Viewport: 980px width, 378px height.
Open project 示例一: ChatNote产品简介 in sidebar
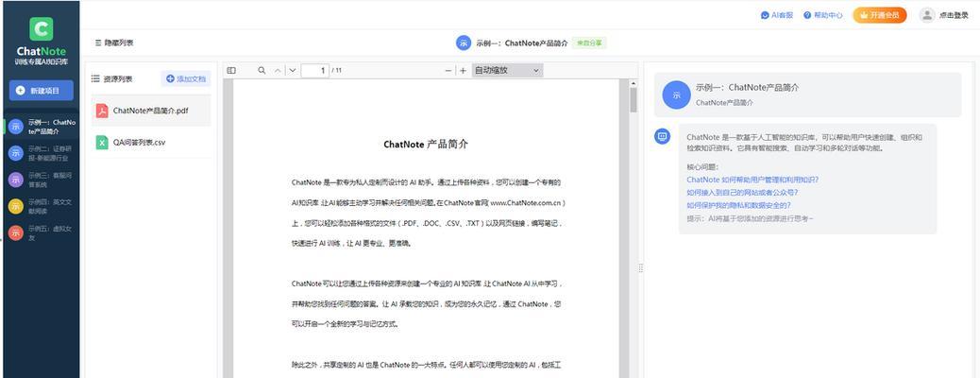pos(41,127)
